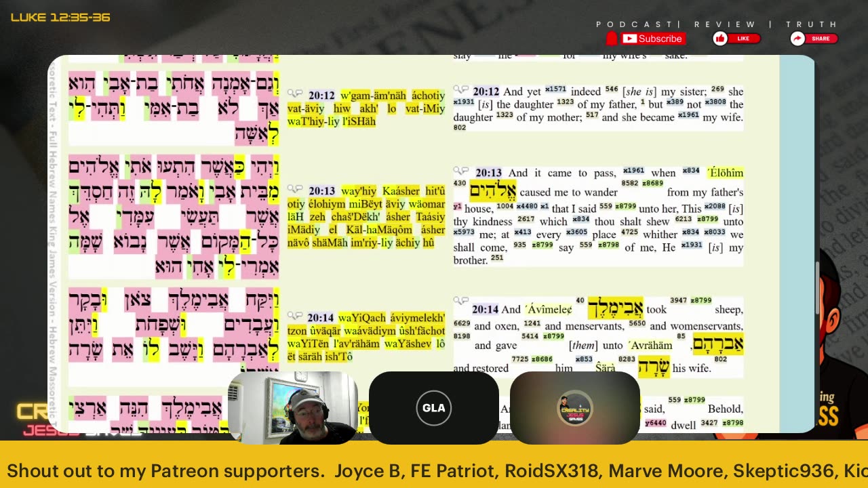Click Strong's number 7725 above 'and restored'
Image resolution: width=868 pixels, height=488 pixels.
click(x=520, y=359)
